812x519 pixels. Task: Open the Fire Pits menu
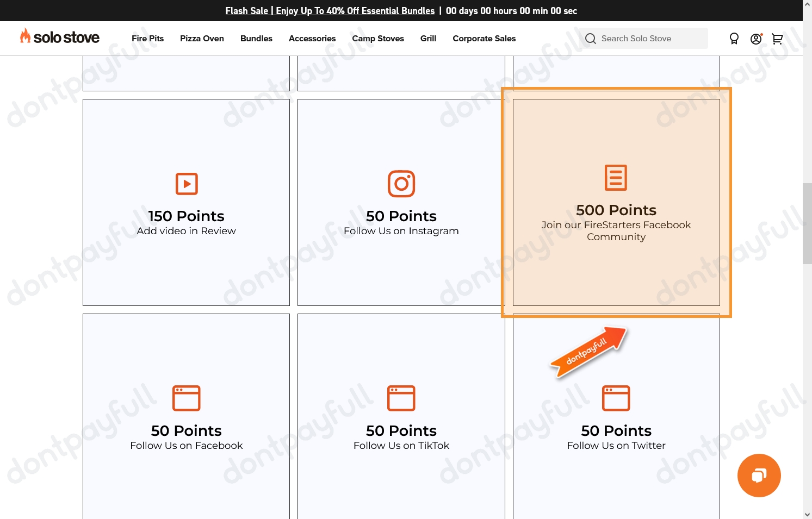click(147, 39)
